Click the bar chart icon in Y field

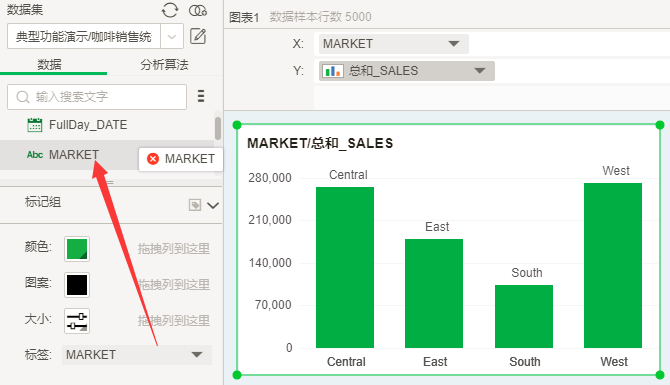coord(333,71)
